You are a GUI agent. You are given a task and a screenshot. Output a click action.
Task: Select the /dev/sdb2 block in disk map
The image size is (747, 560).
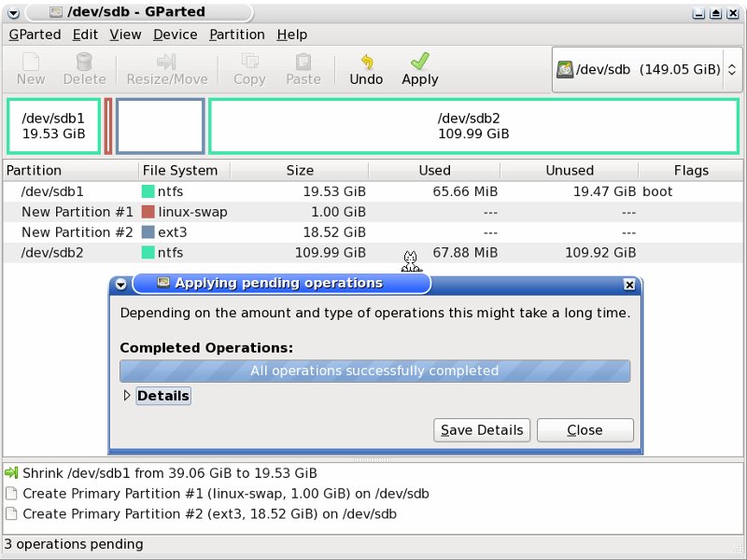(x=474, y=126)
